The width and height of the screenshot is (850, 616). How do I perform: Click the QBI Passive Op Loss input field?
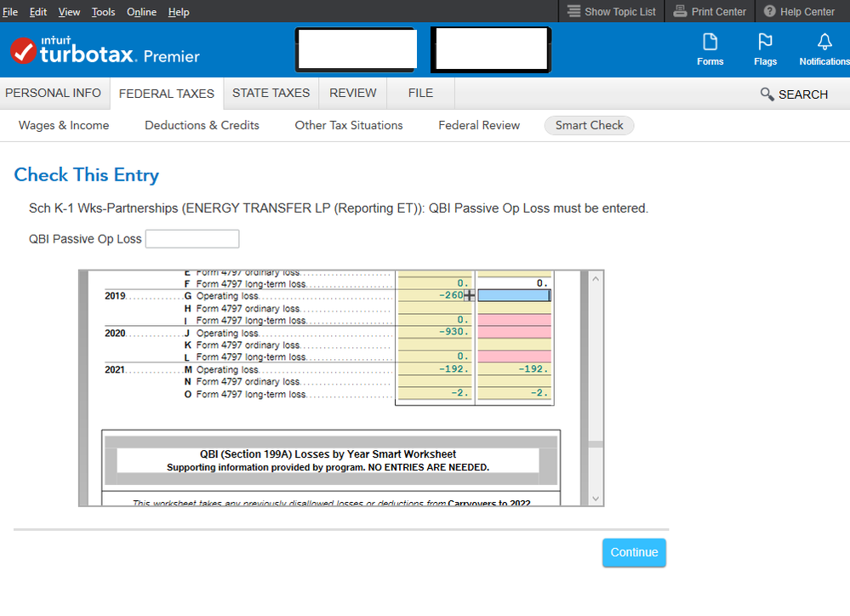pyautogui.click(x=192, y=239)
